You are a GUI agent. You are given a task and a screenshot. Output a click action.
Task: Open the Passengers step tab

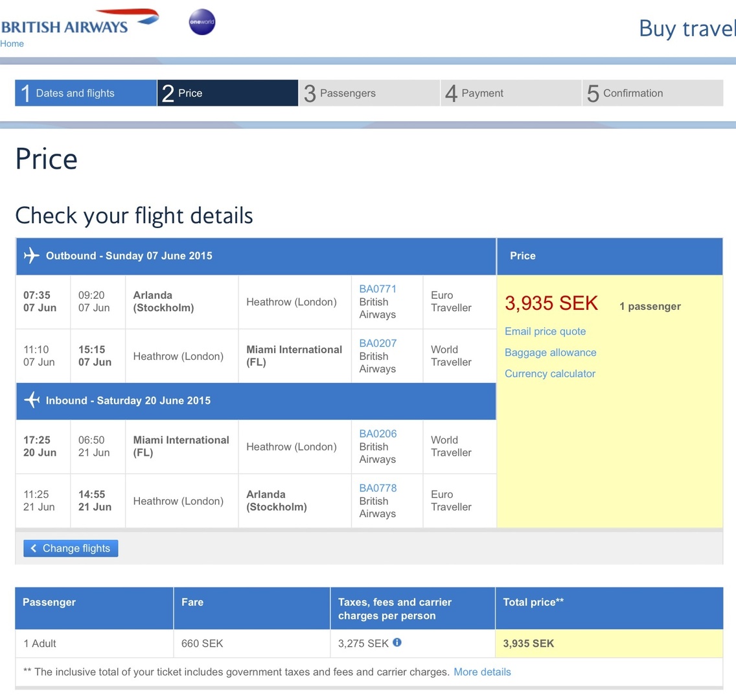369,93
